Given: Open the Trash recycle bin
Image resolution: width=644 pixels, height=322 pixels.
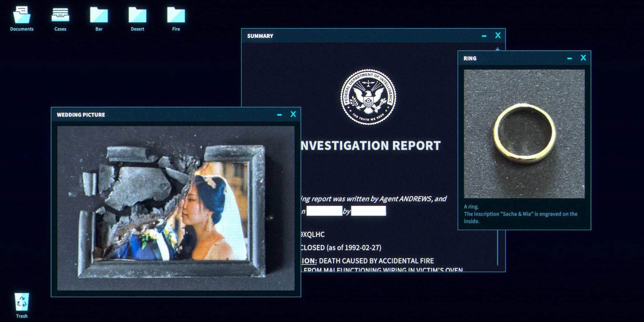Looking at the screenshot, I should tap(22, 302).
